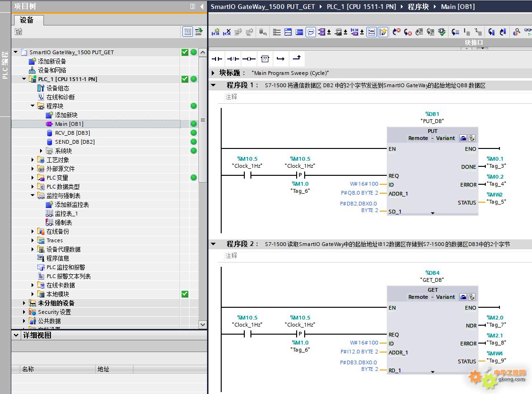The width and height of the screenshot is (532, 394).
Task: Click the Insert network toolbar icon
Action: pos(216,32)
